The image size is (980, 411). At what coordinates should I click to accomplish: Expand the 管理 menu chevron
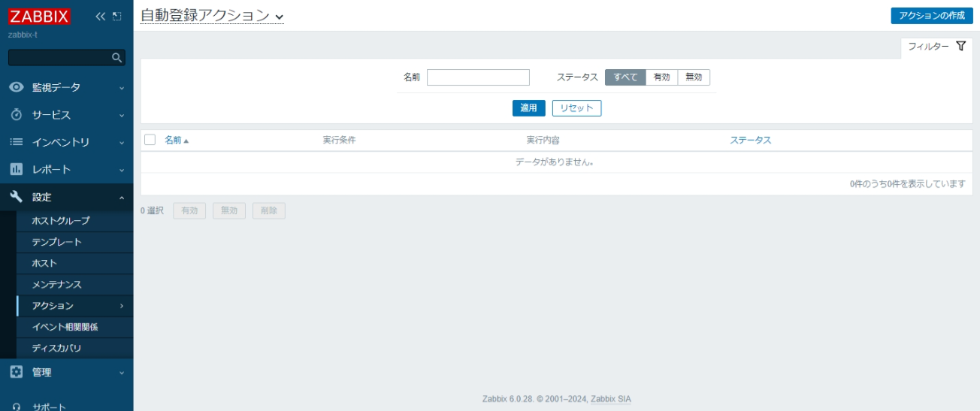(x=121, y=373)
